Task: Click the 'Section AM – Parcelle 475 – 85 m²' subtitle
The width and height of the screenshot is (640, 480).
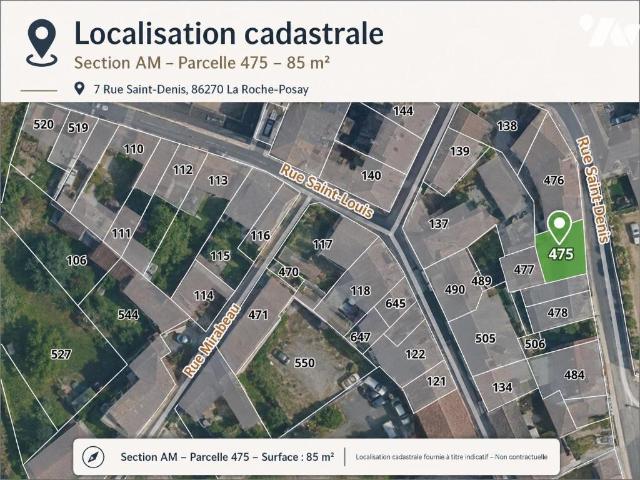Action: [x=202, y=63]
